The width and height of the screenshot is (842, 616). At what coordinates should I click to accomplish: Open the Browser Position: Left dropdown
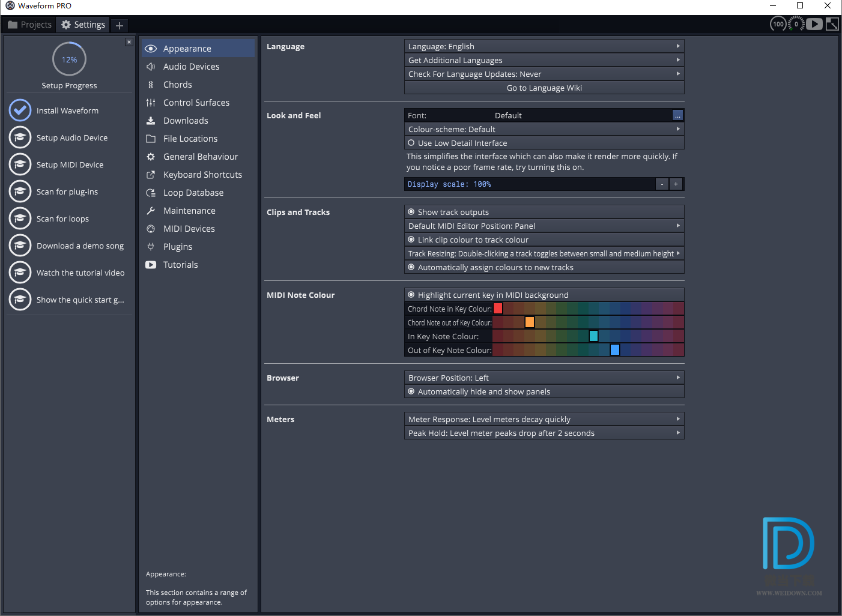(544, 378)
